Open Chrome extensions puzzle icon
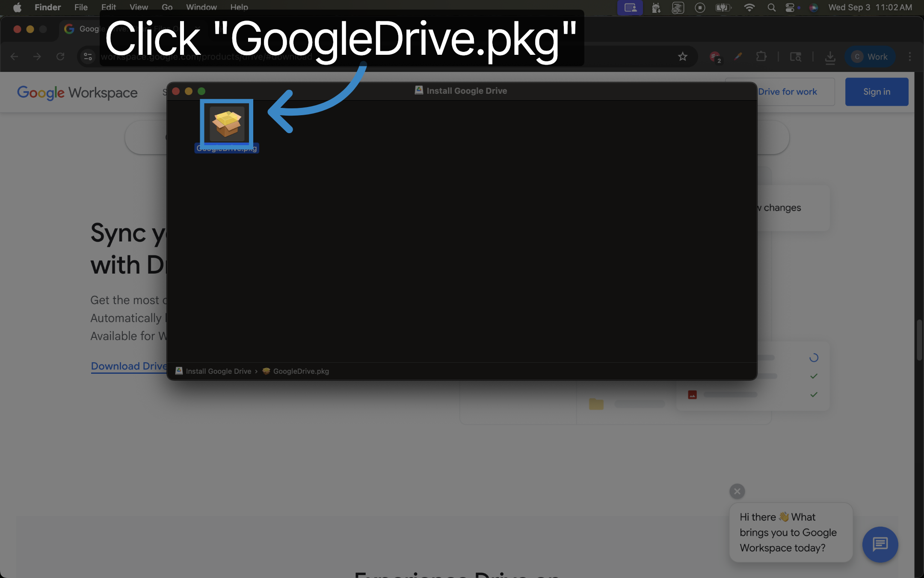This screenshot has height=578, width=924. 761,57
